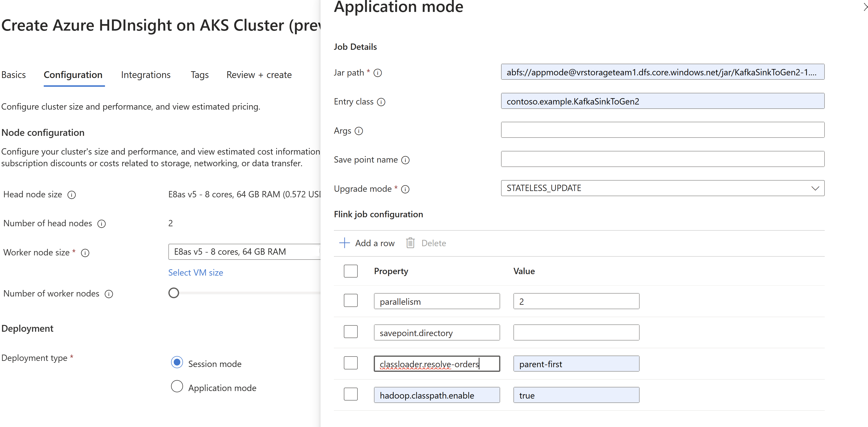The image size is (868, 427).
Task: Click the Upgrade mode info icon
Action: pos(405,189)
